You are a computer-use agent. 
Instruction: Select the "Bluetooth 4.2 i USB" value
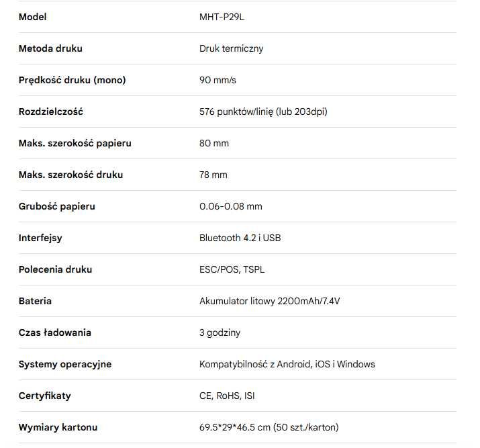[240, 238]
